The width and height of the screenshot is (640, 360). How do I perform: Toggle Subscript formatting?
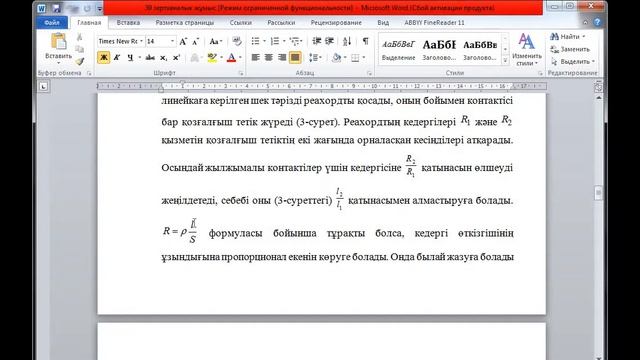pyautogui.click(x=163, y=58)
